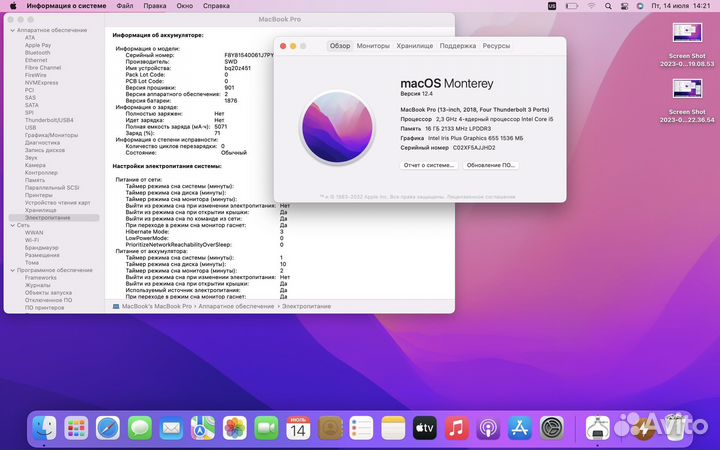The image size is (720, 450).
Task: Open Reminders from the Dock
Action: pyautogui.click(x=361, y=428)
